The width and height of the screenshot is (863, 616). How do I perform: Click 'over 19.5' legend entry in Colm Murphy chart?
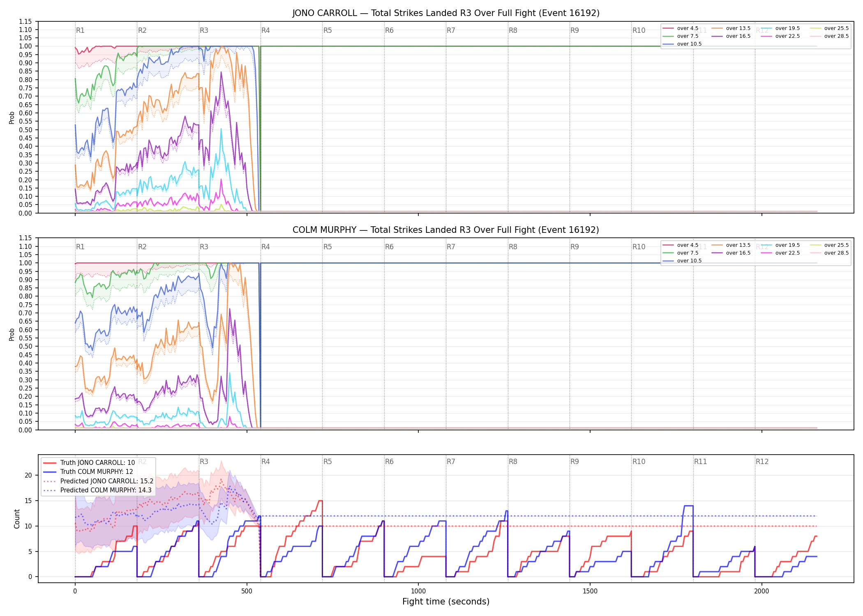pyautogui.click(x=780, y=245)
